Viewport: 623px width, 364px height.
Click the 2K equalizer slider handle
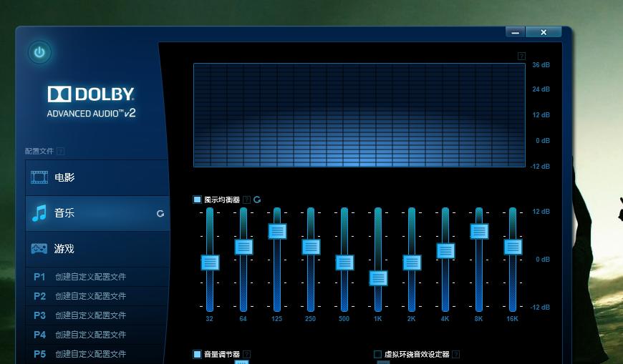(412, 262)
